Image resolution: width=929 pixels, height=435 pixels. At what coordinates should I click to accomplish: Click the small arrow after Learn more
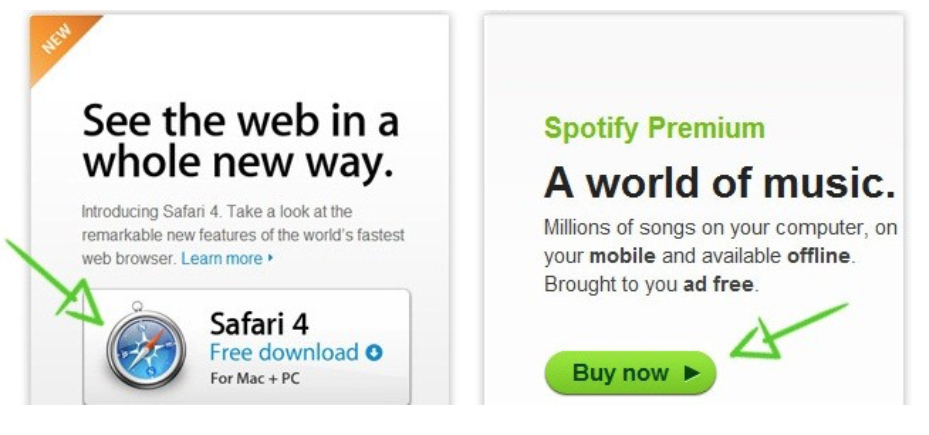tap(271, 258)
